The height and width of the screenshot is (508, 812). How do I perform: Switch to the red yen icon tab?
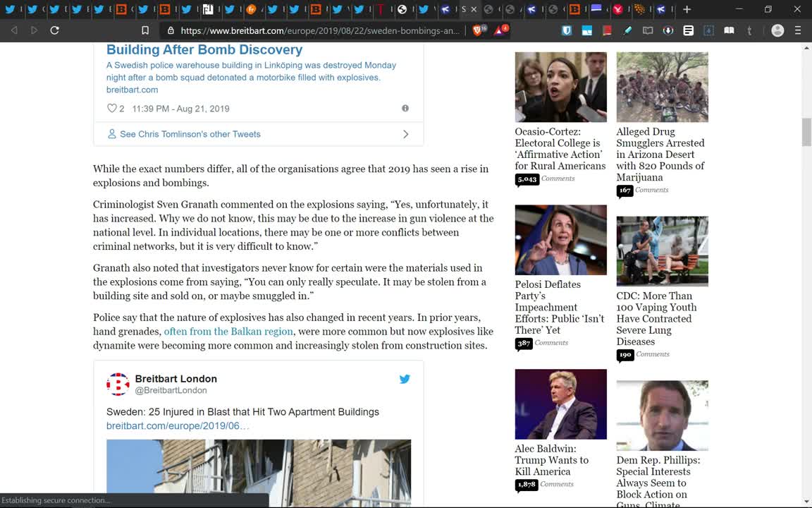point(617,9)
